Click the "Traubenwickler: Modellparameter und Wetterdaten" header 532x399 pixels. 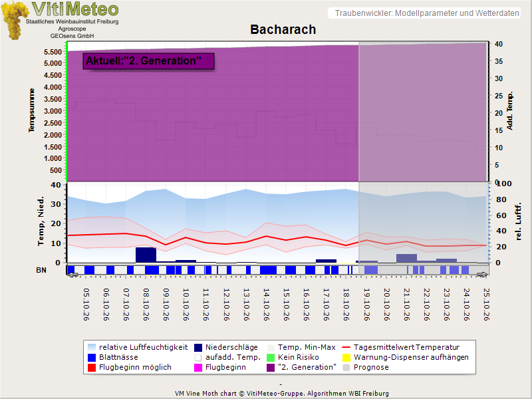tap(427, 13)
